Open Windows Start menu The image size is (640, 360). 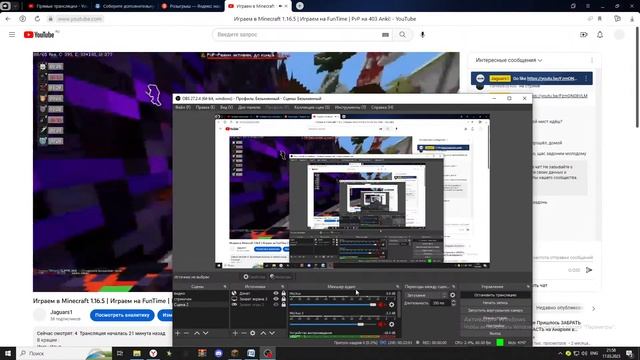(8, 353)
